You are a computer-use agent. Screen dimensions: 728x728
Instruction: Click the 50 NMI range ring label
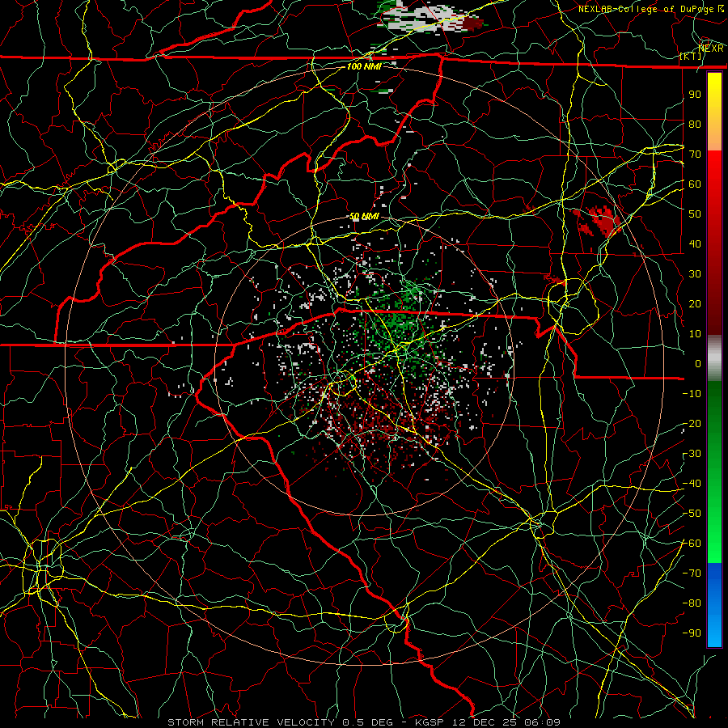click(x=364, y=216)
